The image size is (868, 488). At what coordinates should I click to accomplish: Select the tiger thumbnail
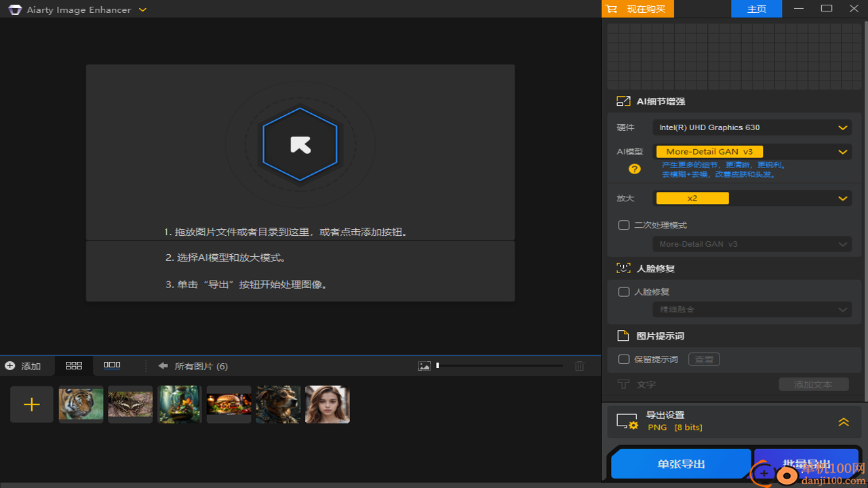[x=81, y=405]
